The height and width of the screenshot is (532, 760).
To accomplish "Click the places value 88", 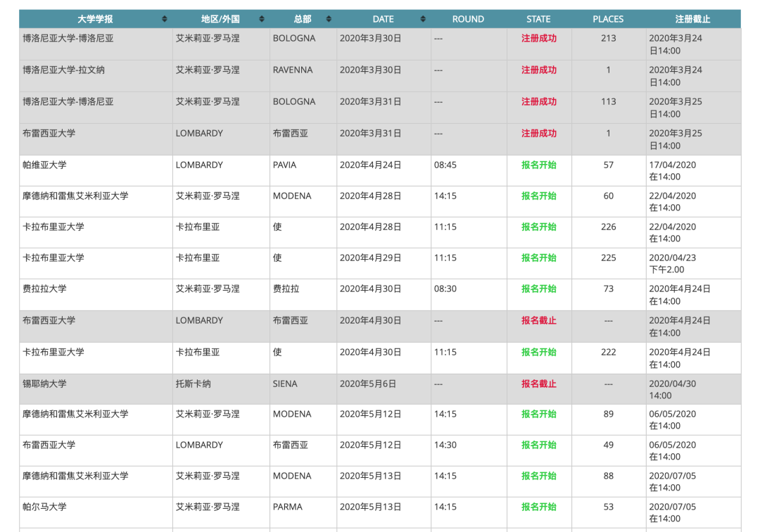I will [608, 476].
